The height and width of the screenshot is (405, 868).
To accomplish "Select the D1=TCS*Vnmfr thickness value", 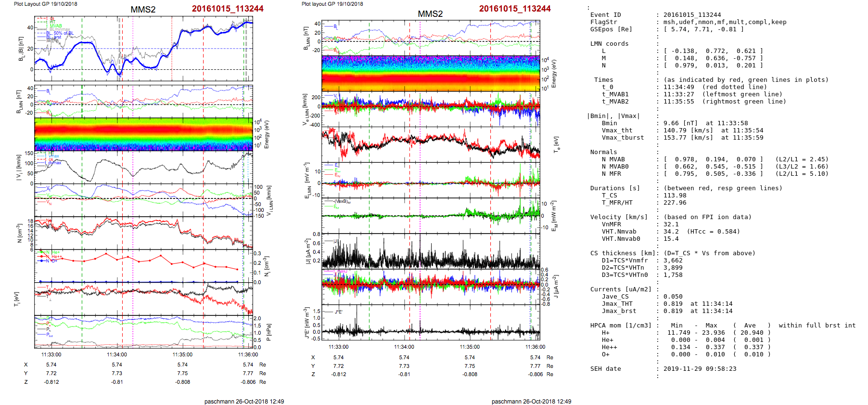I will pyautogui.click(x=673, y=261).
